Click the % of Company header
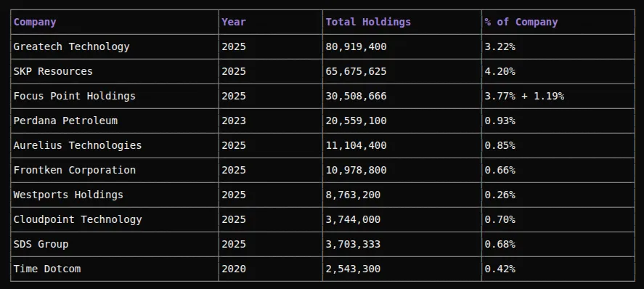This screenshot has width=644, height=289. pos(521,23)
